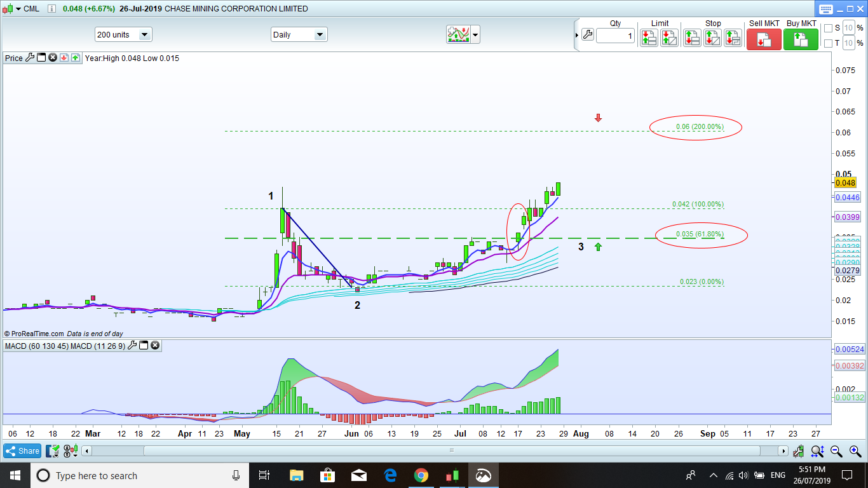868x488 pixels.
Task: Open MACD indicator wrench settings
Action: 132,346
